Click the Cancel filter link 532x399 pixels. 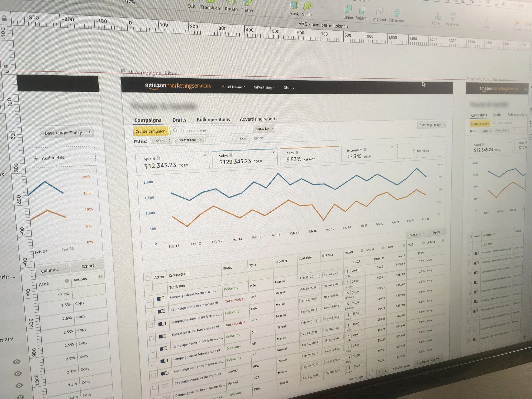tap(259, 138)
